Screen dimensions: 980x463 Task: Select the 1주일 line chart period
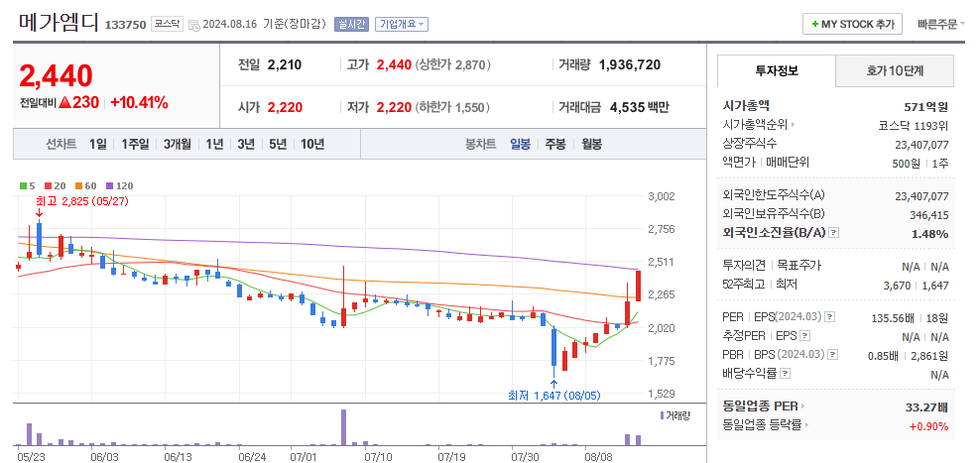click(x=135, y=145)
